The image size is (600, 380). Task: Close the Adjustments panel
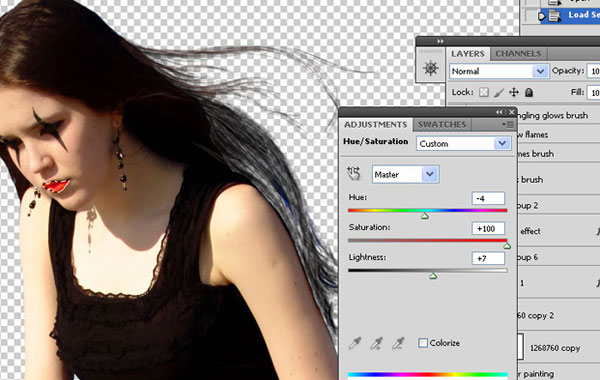point(512,112)
